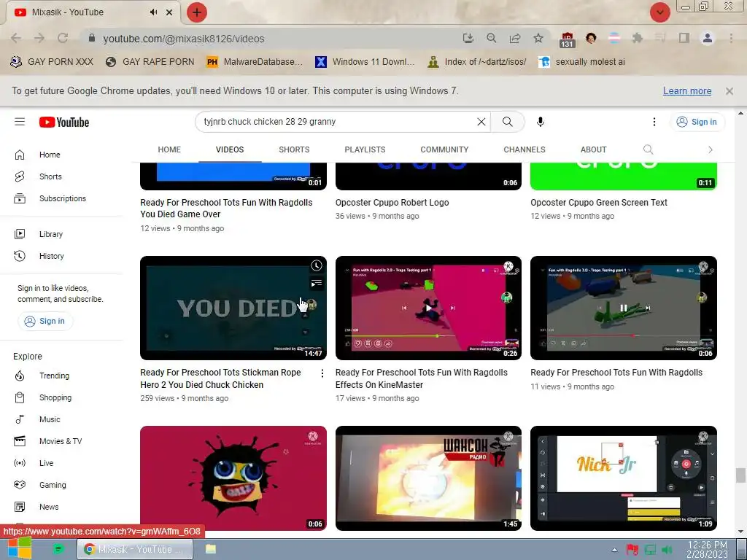
Task: Open Opcoster Cpupo Green Screen Text title
Action: coord(599,203)
